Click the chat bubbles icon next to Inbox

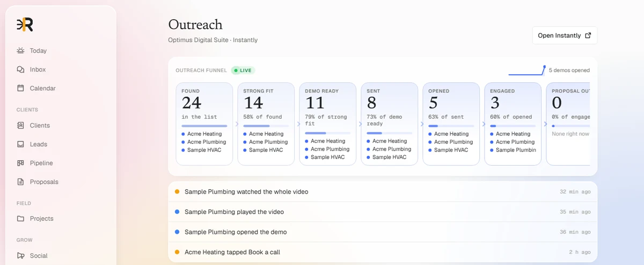tap(20, 69)
